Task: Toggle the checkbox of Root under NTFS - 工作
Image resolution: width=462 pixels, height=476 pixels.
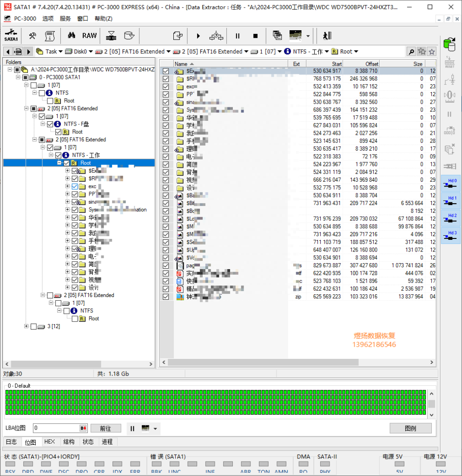Action: [x=66, y=163]
